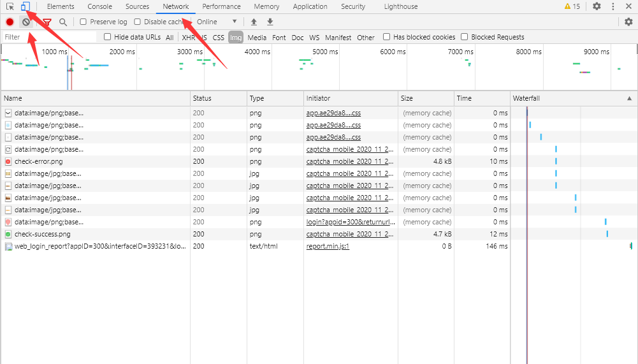The width and height of the screenshot is (638, 364).
Task: Tick the Blocked Requests checkbox
Action: (x=465, y=37)
